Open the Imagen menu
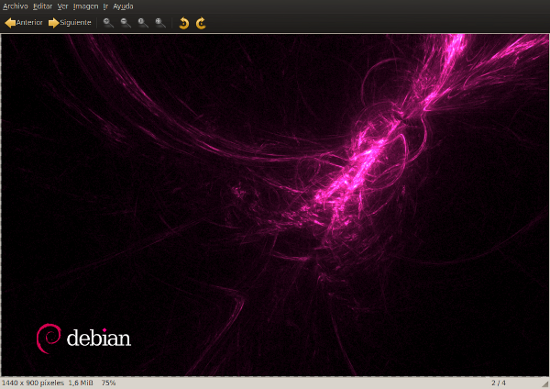Image resolution: width=550 pixels, height=389 pixels. coord(86,6)
